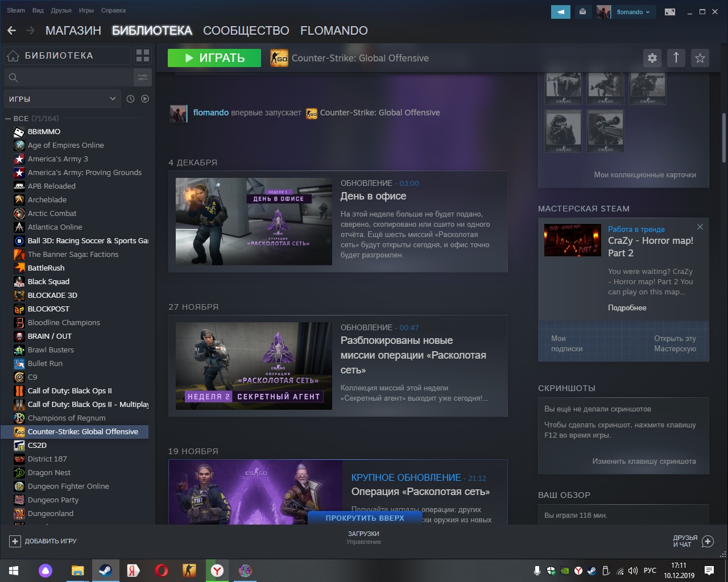
Task: Open the inbox envelope icon
Action: [582, 12]
